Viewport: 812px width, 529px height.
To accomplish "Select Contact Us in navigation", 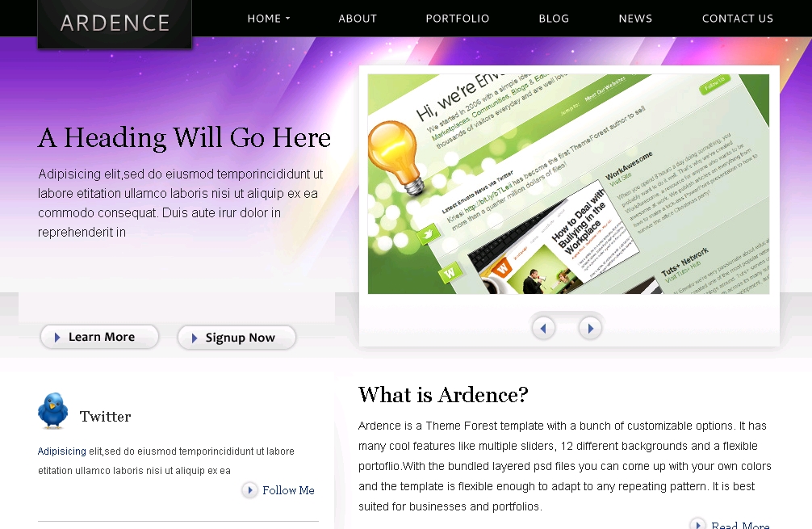I will click(737, 19).
